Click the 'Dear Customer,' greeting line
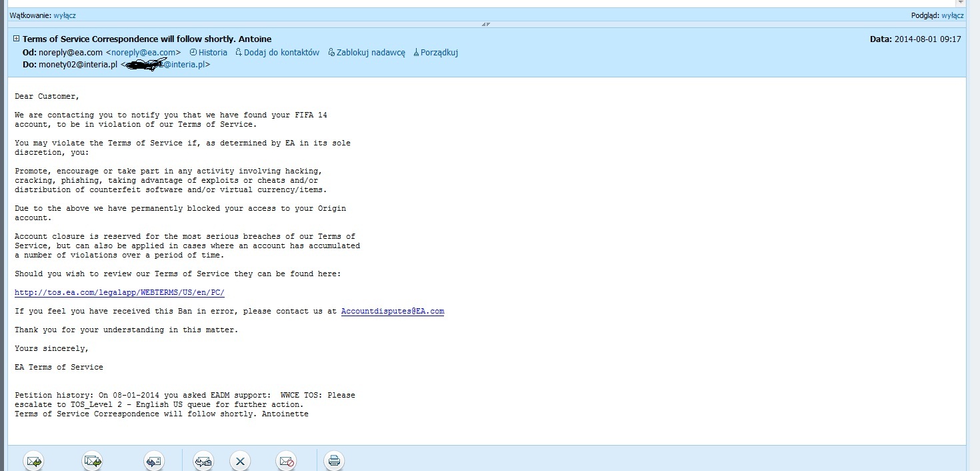This screenshot has width=980, height=471. pos(47,97)
